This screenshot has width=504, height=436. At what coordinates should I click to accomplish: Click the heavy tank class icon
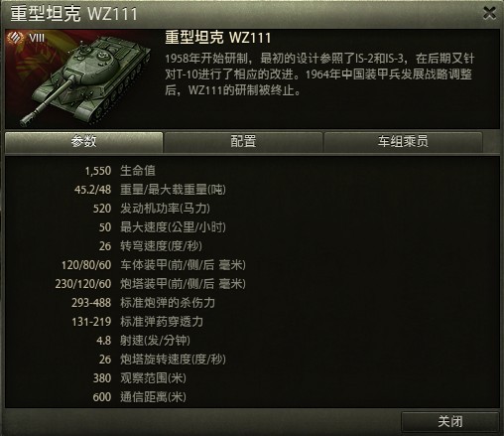(x=15, y=38)
